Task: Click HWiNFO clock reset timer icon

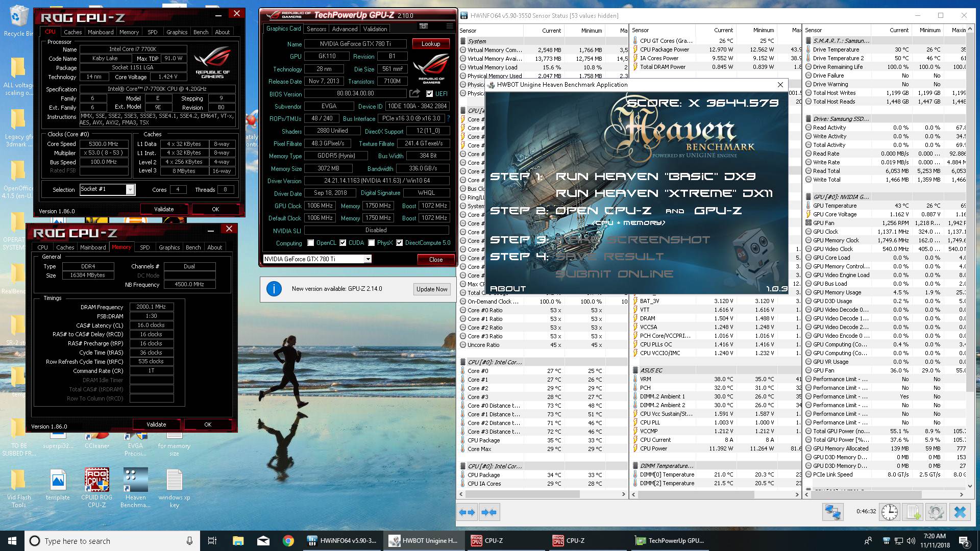Action: pos(890,512)
